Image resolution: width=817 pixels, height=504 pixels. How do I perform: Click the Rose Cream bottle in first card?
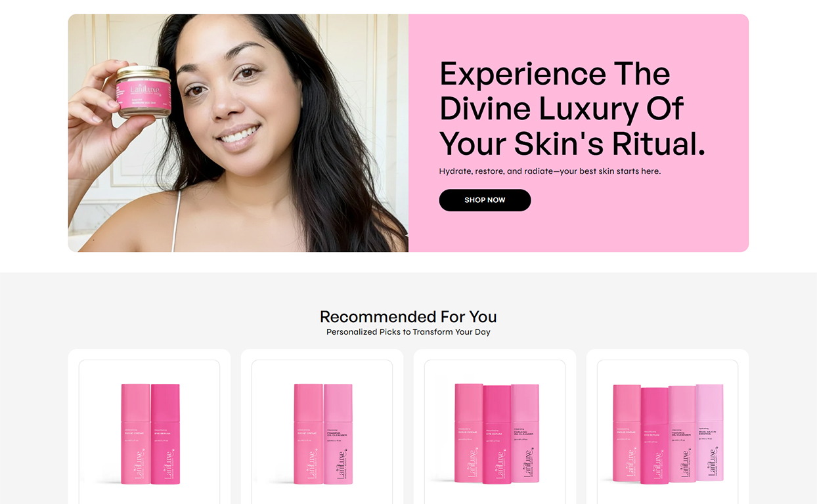coord(135,434)
